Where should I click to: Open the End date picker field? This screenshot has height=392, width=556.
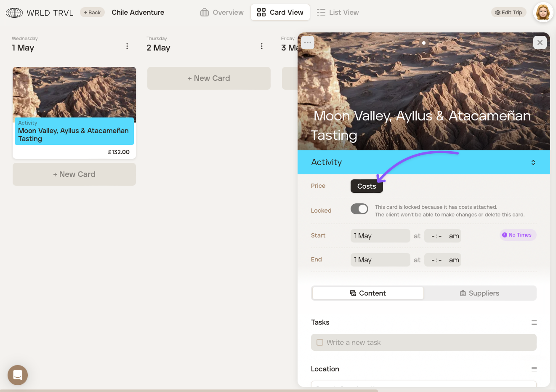(380, 260)
